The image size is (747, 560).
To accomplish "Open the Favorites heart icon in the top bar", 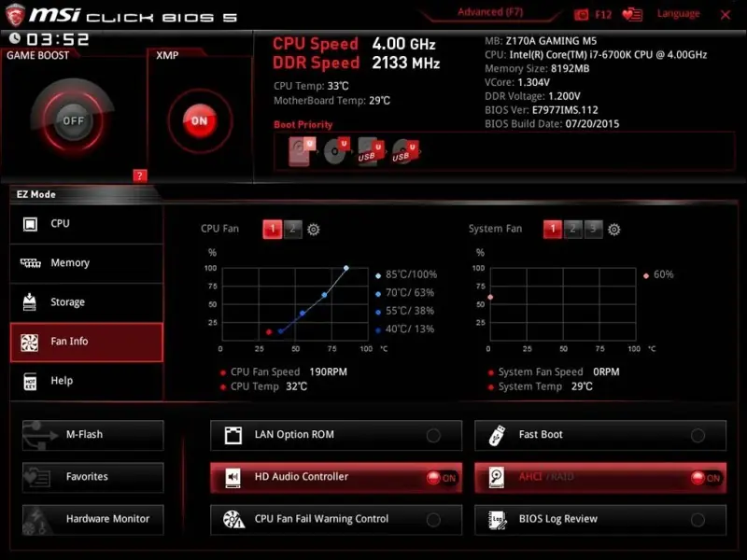I will 632,15.
